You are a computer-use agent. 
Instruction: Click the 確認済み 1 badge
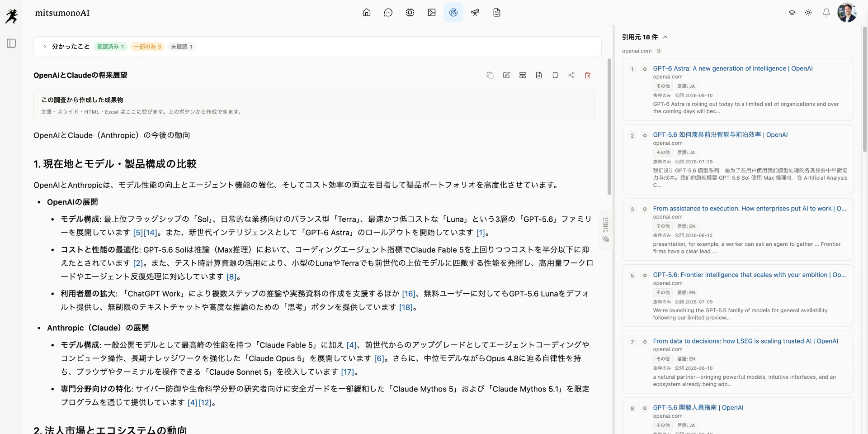[x=111, y=47]
